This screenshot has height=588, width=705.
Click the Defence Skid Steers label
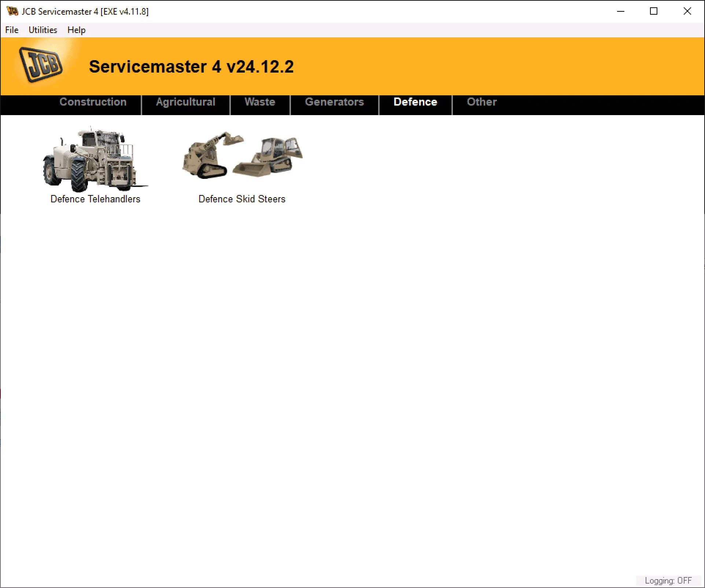coord(242,199)
